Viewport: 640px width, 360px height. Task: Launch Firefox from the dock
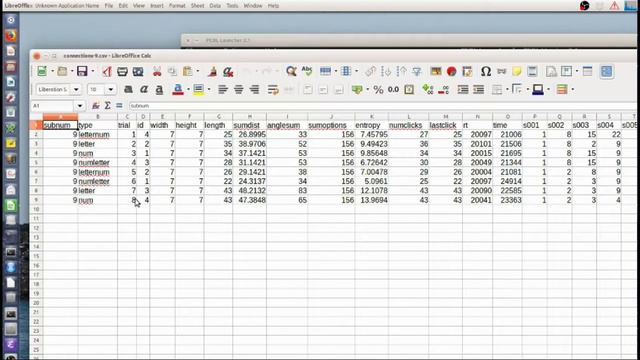(11, 36)
